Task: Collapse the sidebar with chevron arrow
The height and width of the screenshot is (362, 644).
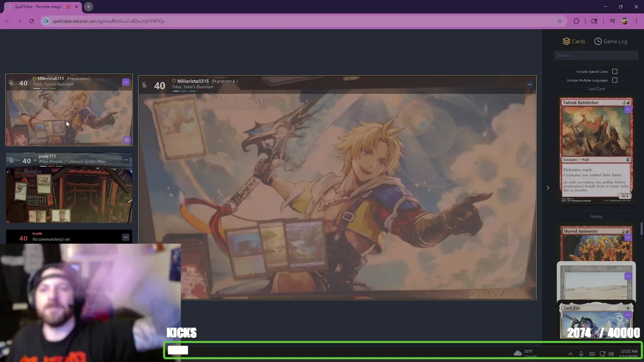Action: coord(548,188)
